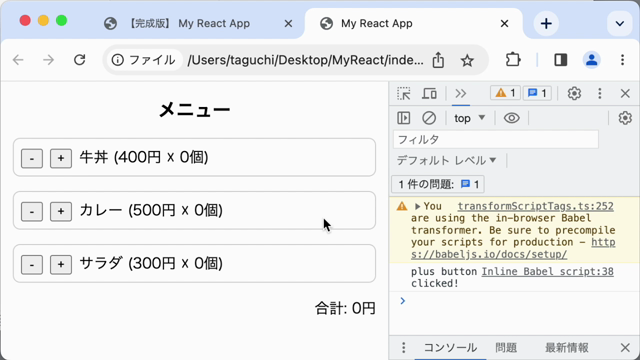Open the top context dropdown
The image size is (640, 360).
tap(469, 118)
